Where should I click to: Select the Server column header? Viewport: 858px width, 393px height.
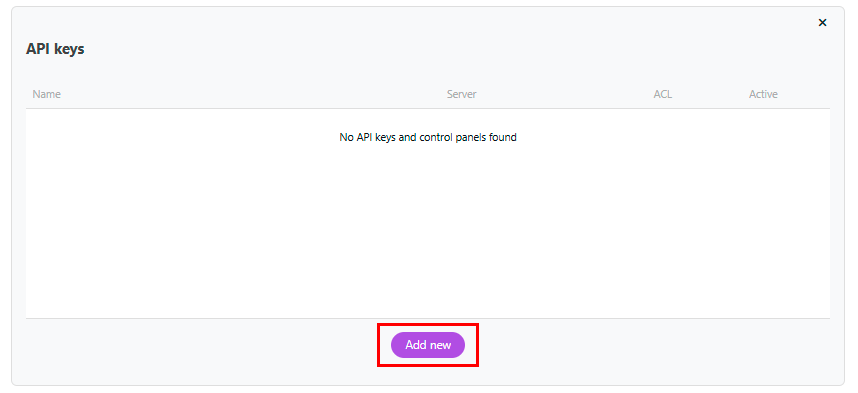(x=461, y=94)
